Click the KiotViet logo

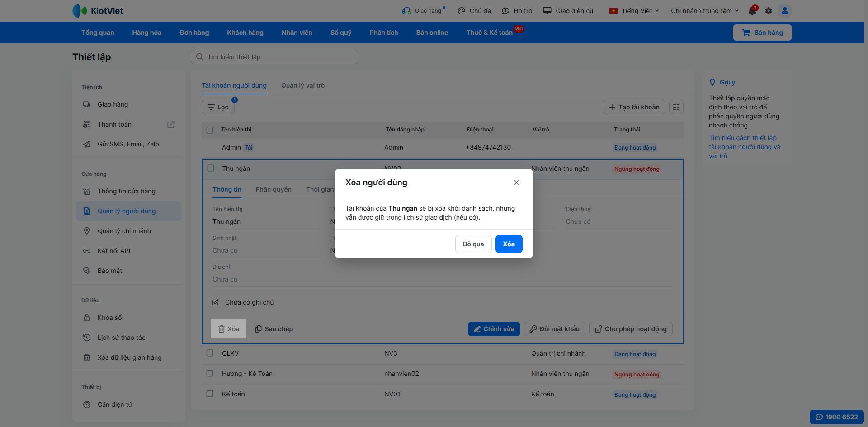pos(98,10)
